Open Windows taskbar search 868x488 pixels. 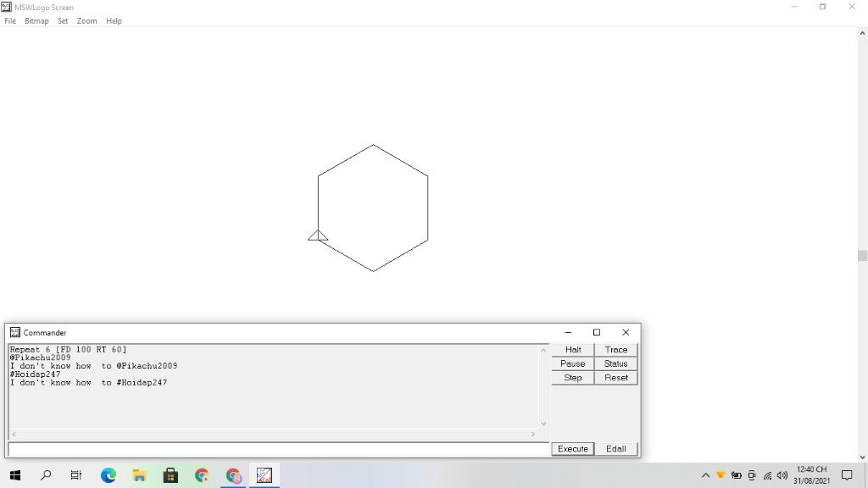tap(46, 475)
